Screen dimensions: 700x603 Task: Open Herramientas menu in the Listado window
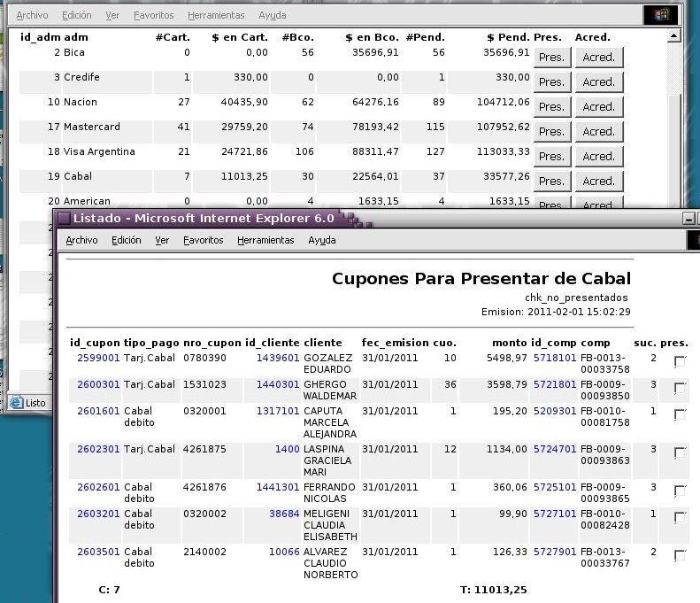coord(265,240)
